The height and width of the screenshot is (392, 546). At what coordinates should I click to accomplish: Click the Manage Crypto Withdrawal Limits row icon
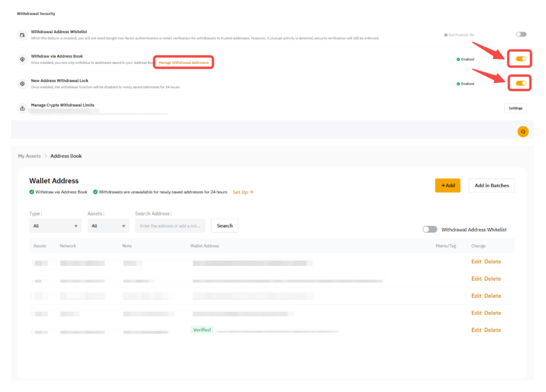point(22,108)
